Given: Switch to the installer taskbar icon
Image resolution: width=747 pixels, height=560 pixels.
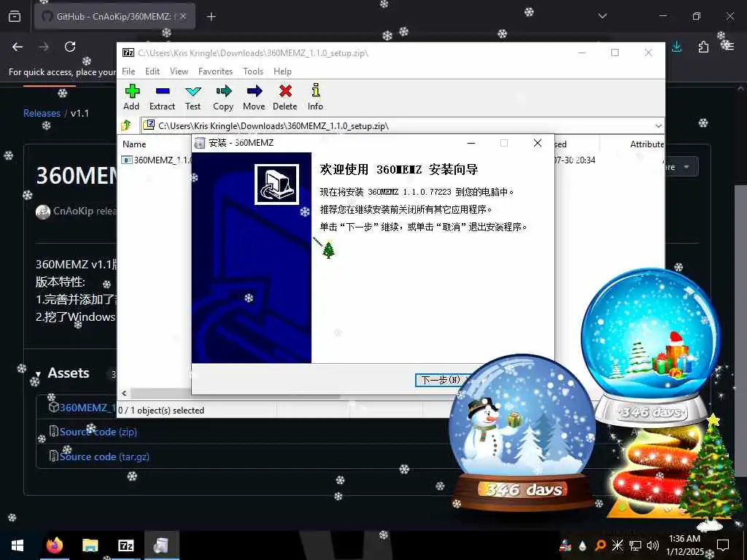Looking at the screenshot, I should (161, 545).
